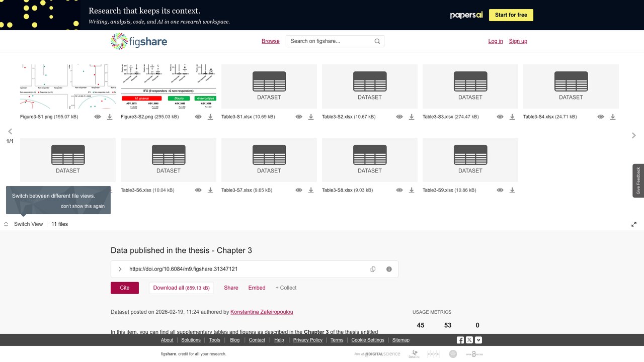Open Cookie Settings footer link

[x=368, y=340]
